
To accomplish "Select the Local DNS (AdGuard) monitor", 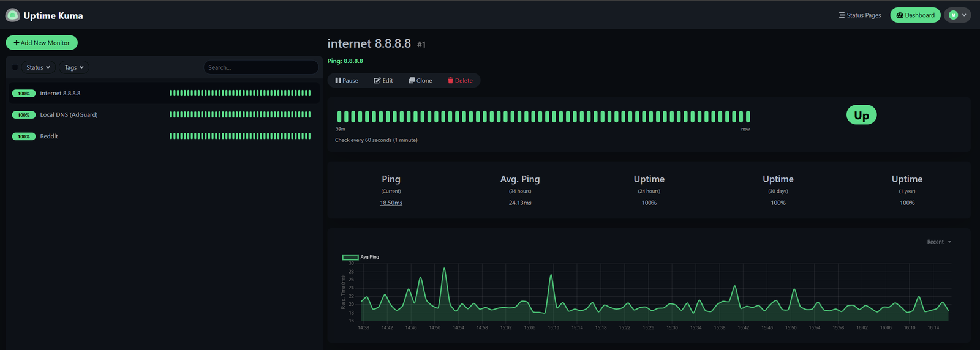I will pos(163,114).
